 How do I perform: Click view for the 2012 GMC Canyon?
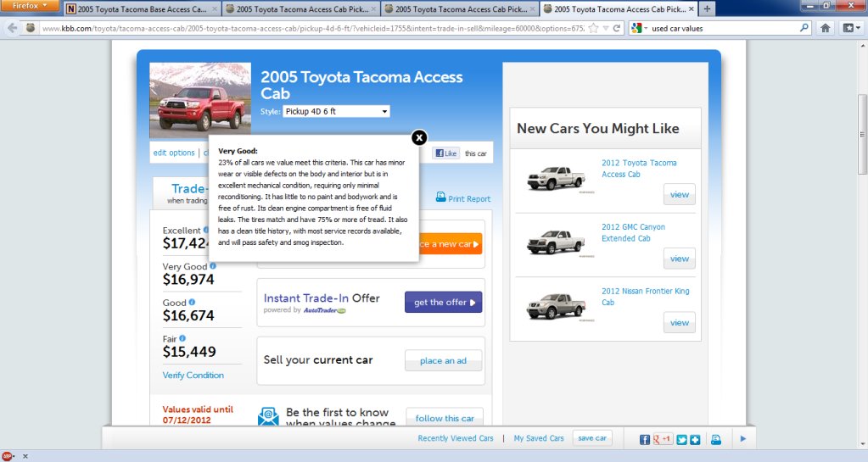pos(680,259)
